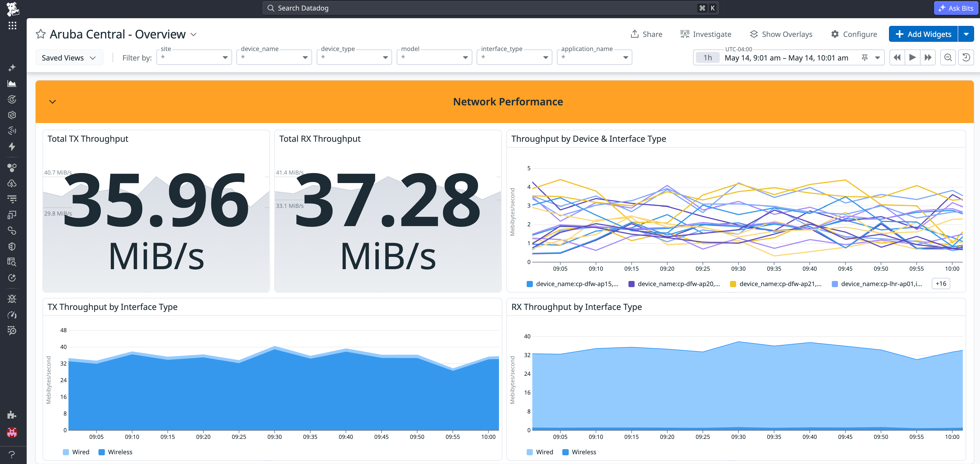Open the radar target sidebar icon
This screenshot has height=464, width=980.
tap(12, 99)
